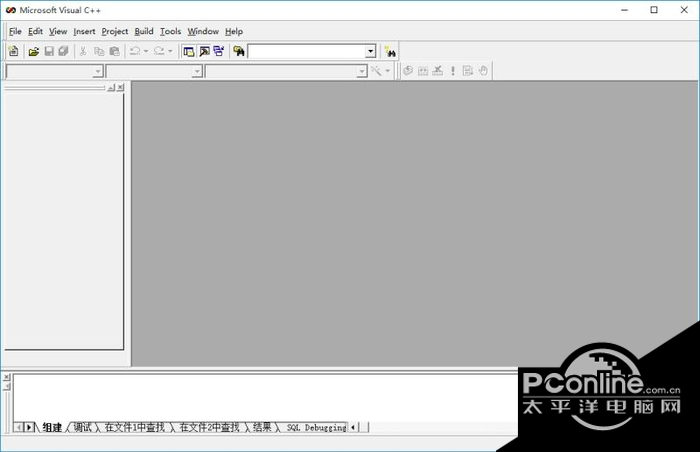Image resolution: width=700 pixels, height=452 pixels.
Task: Click the Save disk icon
Action: click(49, 51)
